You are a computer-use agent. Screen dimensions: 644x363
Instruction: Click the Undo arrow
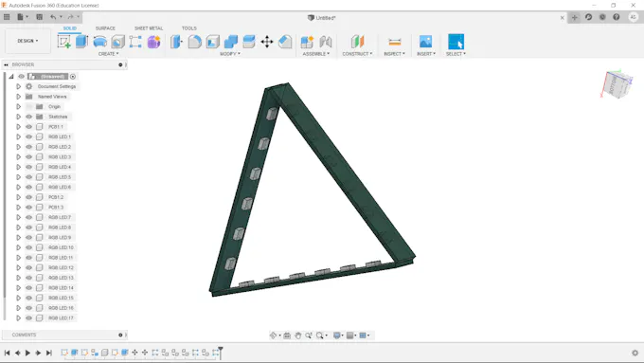(x=53, y=17)
